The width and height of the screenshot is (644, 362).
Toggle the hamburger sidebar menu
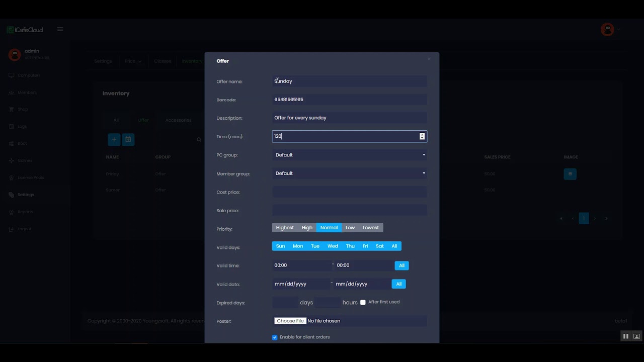tap(60, 29)
